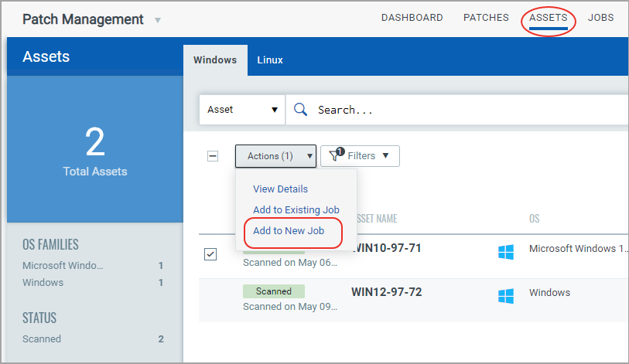
Task: Choose Add to Existing Job
Action: pyautogui.click(x=296, y=209)
